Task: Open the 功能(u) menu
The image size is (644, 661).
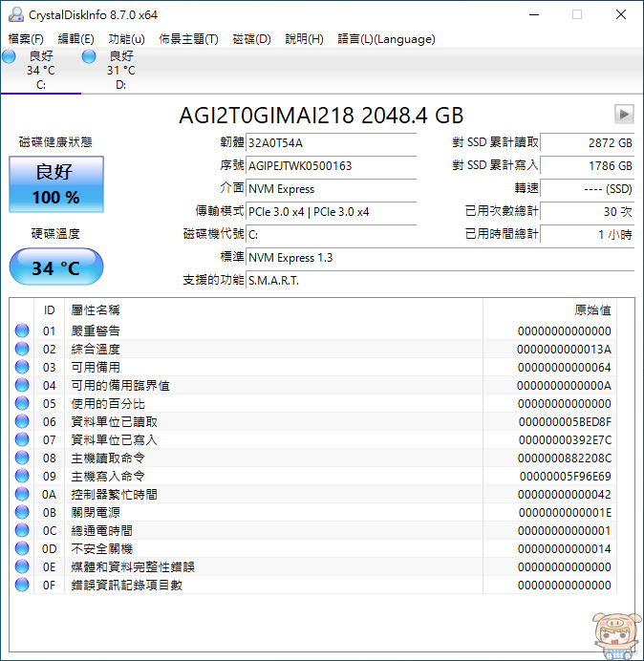Action: click(x=127, y=39)
